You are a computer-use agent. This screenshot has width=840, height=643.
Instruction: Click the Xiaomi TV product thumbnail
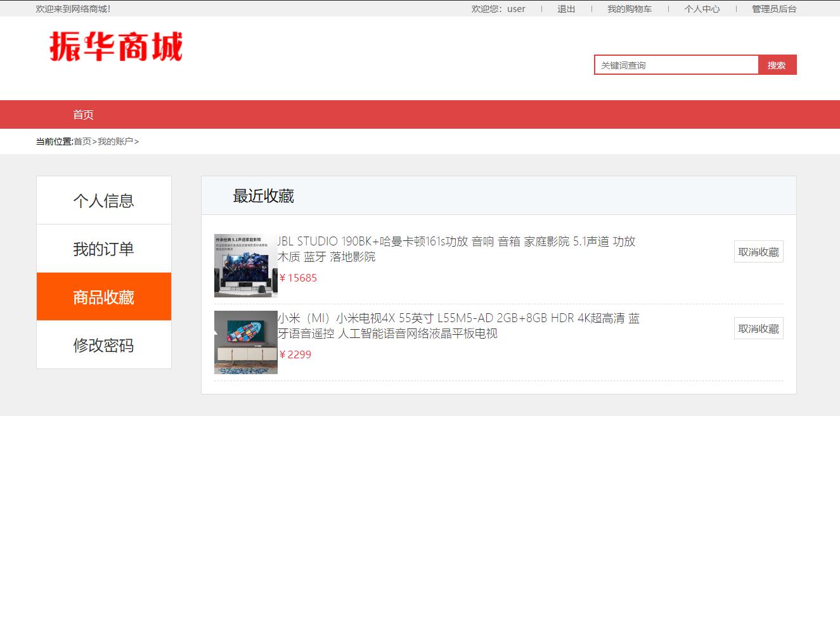(245, 342)
